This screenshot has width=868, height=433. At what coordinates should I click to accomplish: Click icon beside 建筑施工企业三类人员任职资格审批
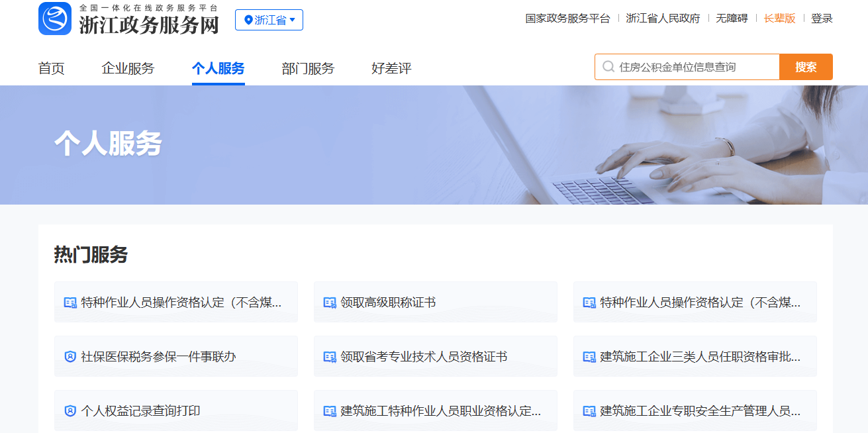coord(589,357)
